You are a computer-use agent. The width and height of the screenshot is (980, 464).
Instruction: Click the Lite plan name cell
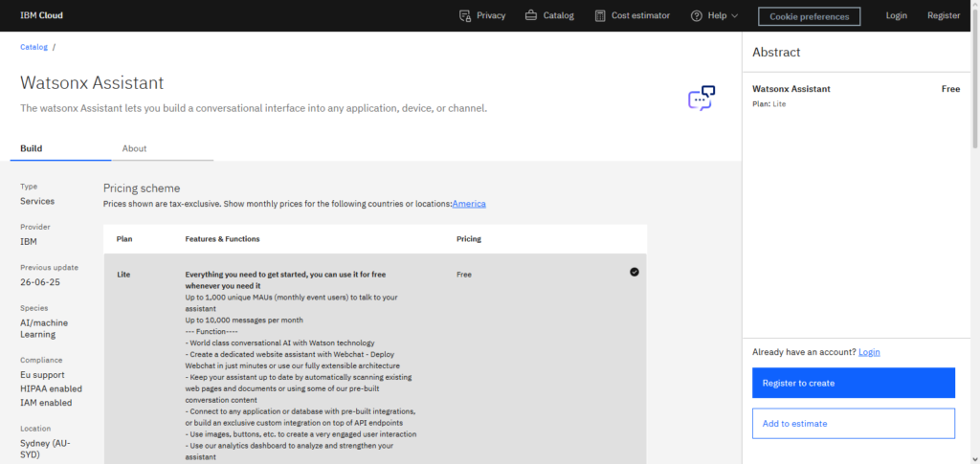point(123,275)
